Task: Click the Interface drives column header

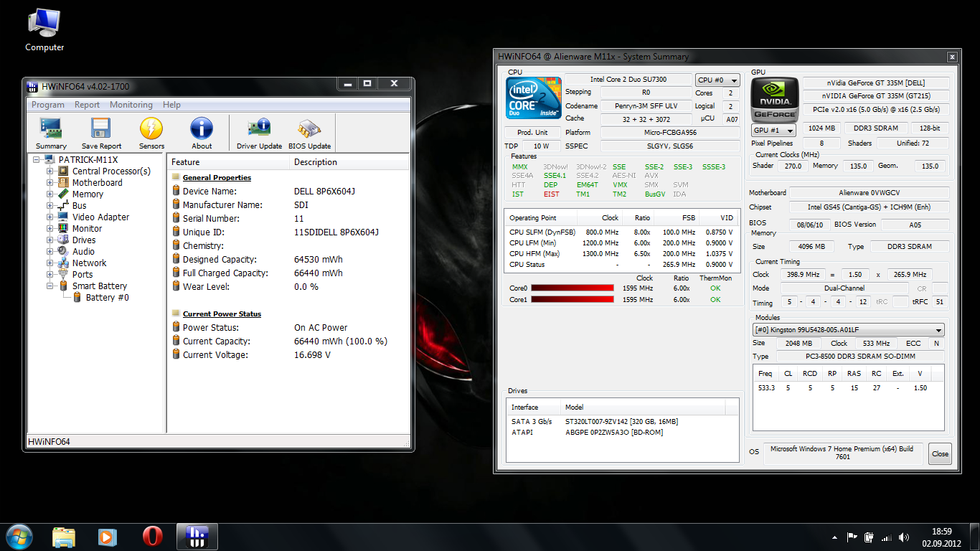Action: point(534,407)
